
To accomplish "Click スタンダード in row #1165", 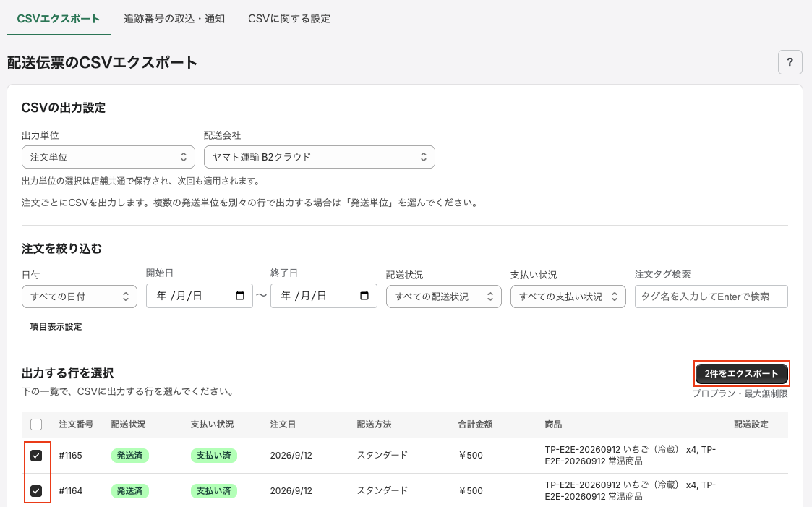I will [383, 456].
